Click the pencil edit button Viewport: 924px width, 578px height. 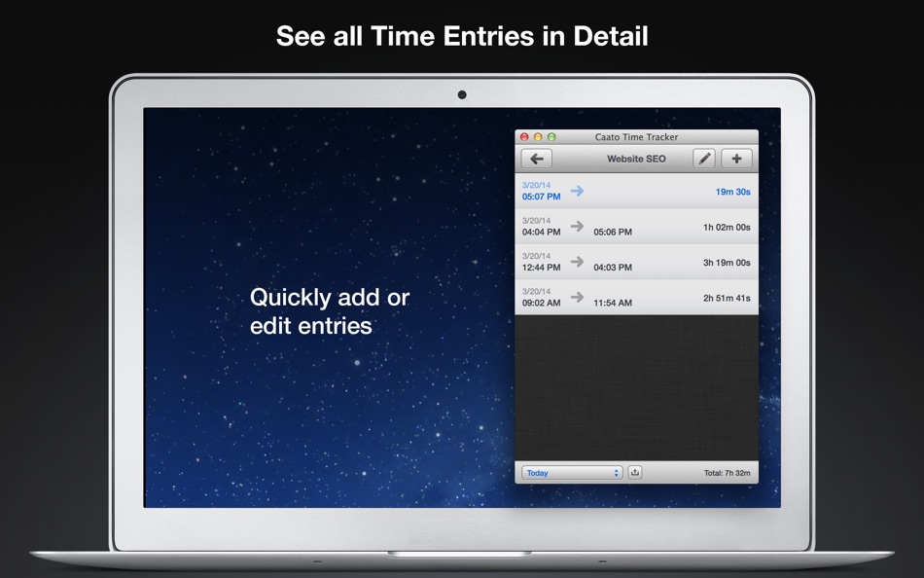click(703, 159)
